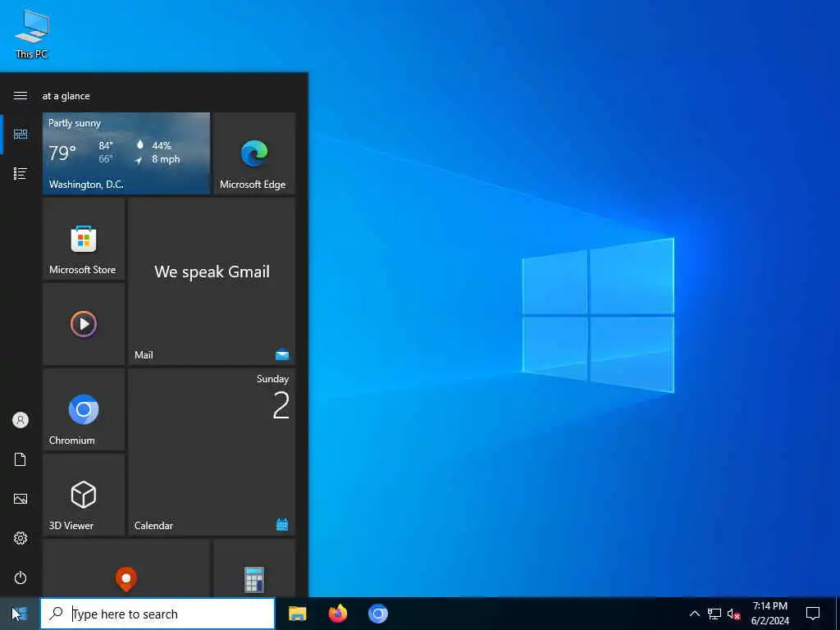Open the media player tile with play icon
This screenshot has height=630, width=840.
(84, 324)
